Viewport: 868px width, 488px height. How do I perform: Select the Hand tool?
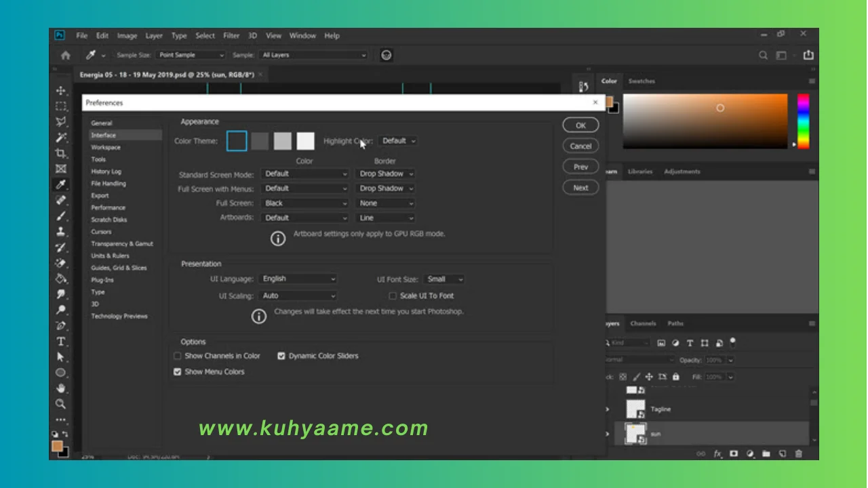[x=61, y=388]
